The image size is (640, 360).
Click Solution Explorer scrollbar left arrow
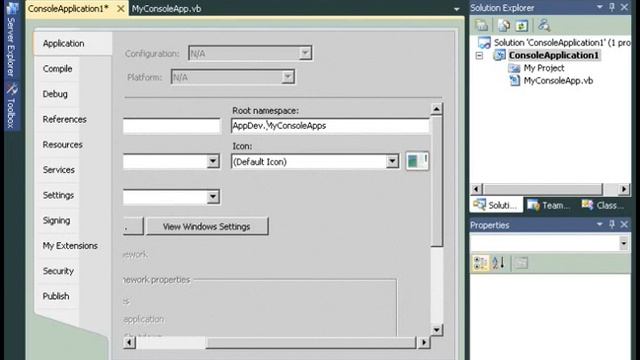pos(476,189)
